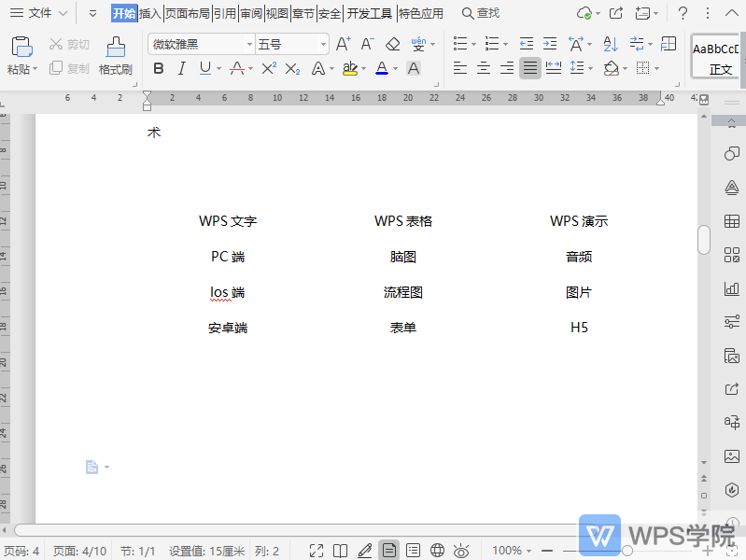Toggle italic formatting
Viewport: 746px width, 560px height.
point(182,68)
